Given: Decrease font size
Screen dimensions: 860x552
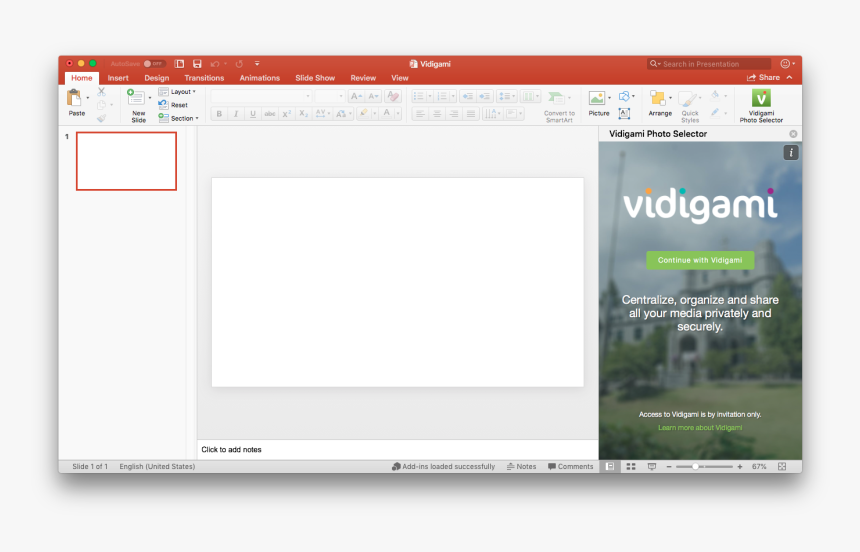Looking at the screenshot, I should coord(374,96).
